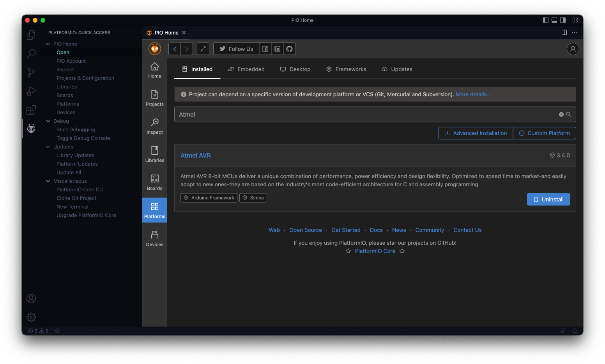605x364 pixels.
Task: Split the editor right
Action: coord(564,32)
